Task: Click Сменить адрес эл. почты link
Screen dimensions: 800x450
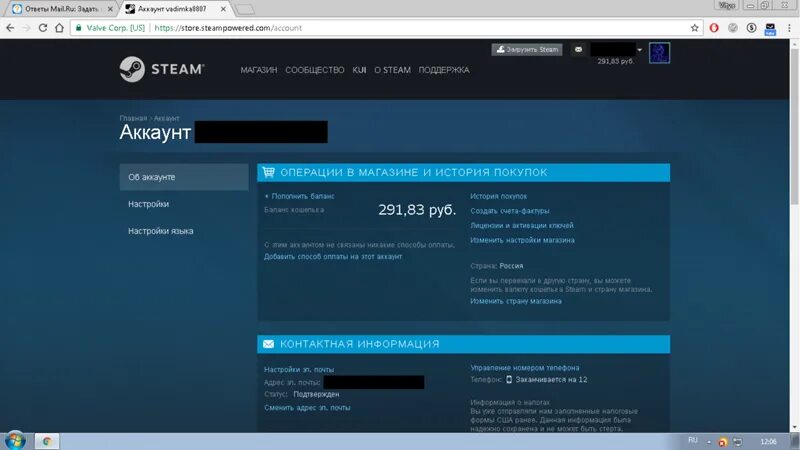Action: point(307,408)
